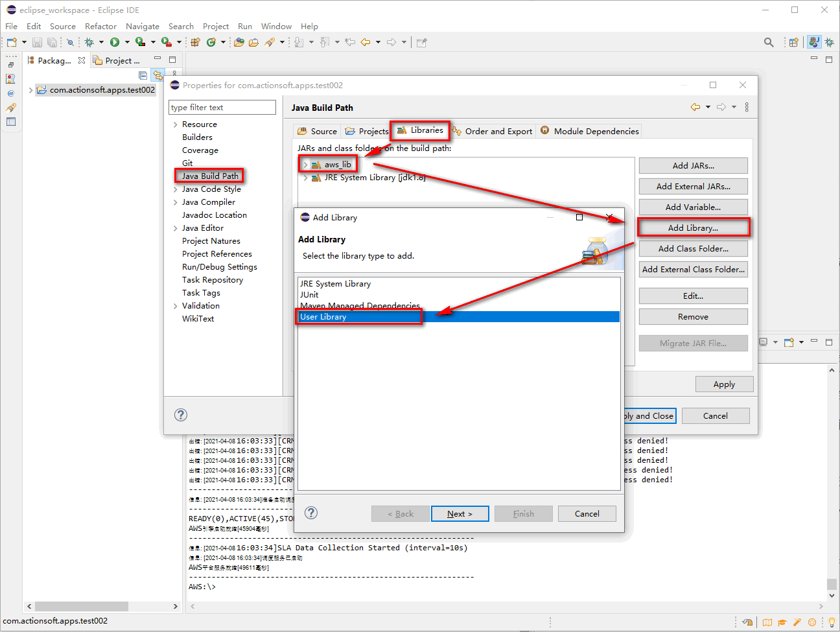Click the help question mark in Add Library dialog
This screenshot has height=632, width=840.
click(x=311, y=513)
